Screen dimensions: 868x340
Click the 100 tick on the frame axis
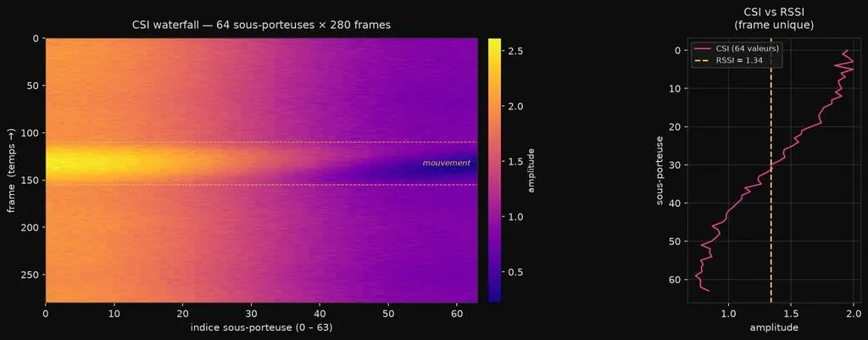tap(31, 133)
